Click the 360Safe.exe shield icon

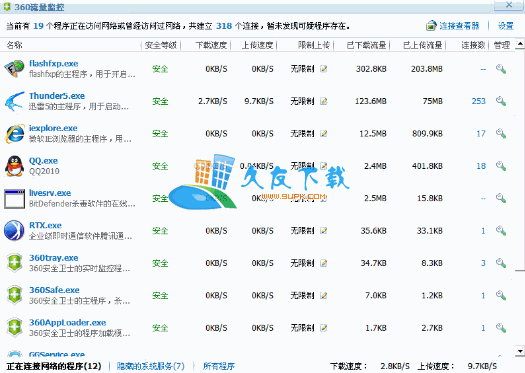coord(14,295)
